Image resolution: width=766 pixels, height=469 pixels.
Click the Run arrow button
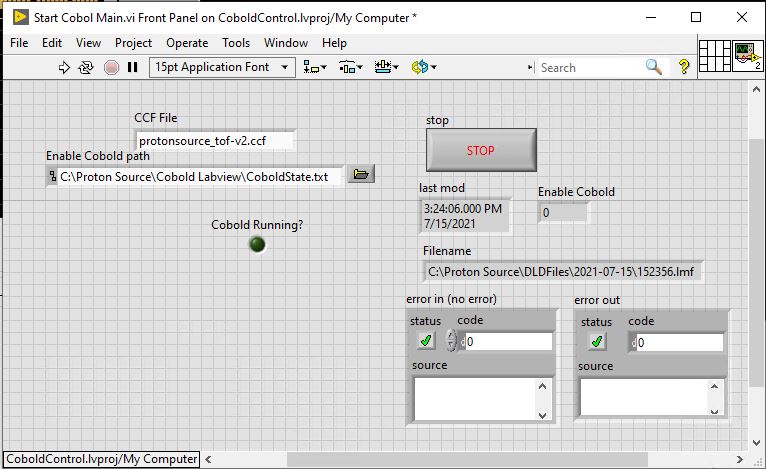[x=64, y=67]
